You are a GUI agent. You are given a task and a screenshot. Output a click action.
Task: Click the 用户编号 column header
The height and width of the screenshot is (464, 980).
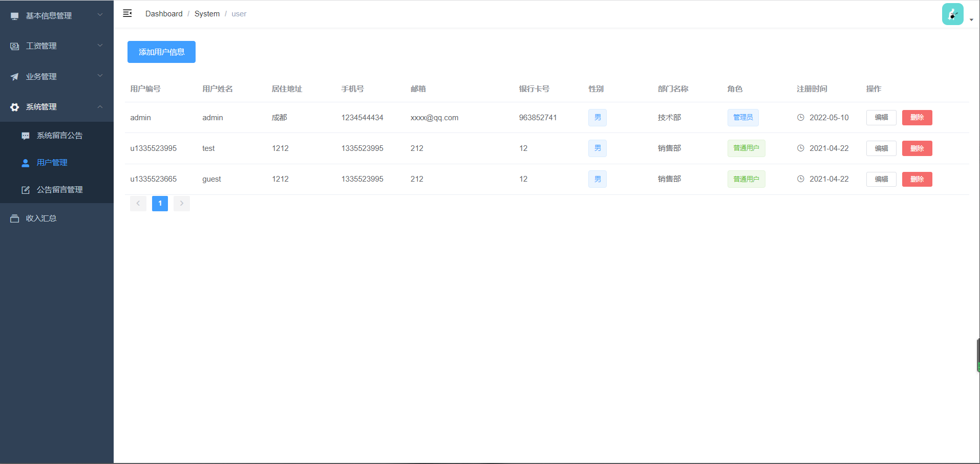tap(145, 89)
